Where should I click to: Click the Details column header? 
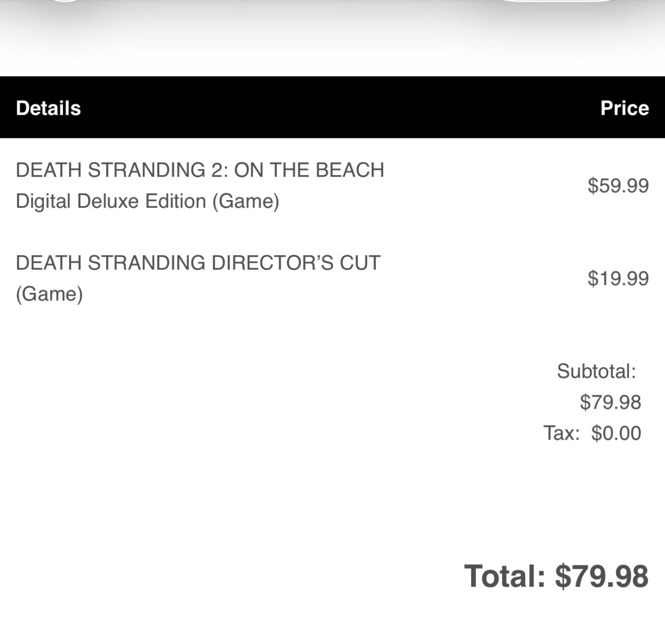point(48,108)
